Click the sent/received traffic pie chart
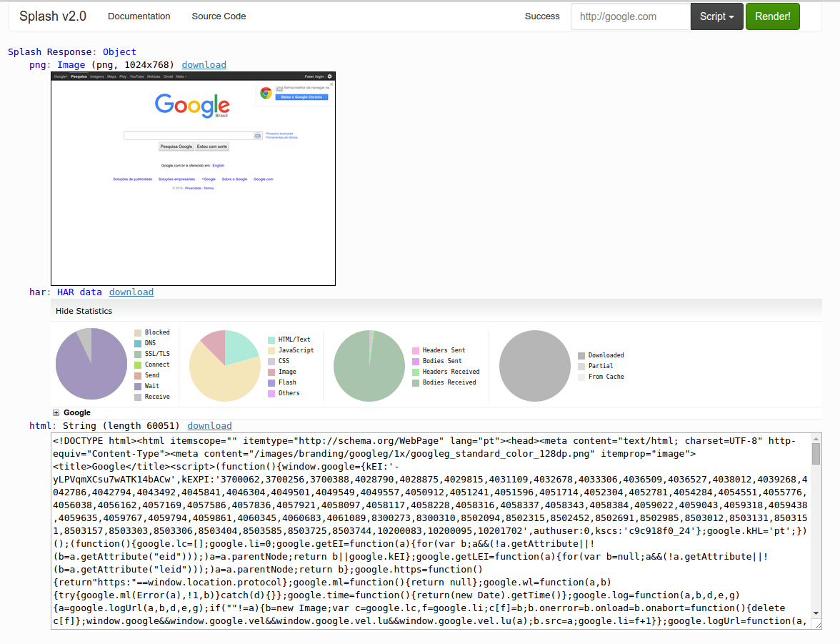The image size is (840, 644). 369,366
